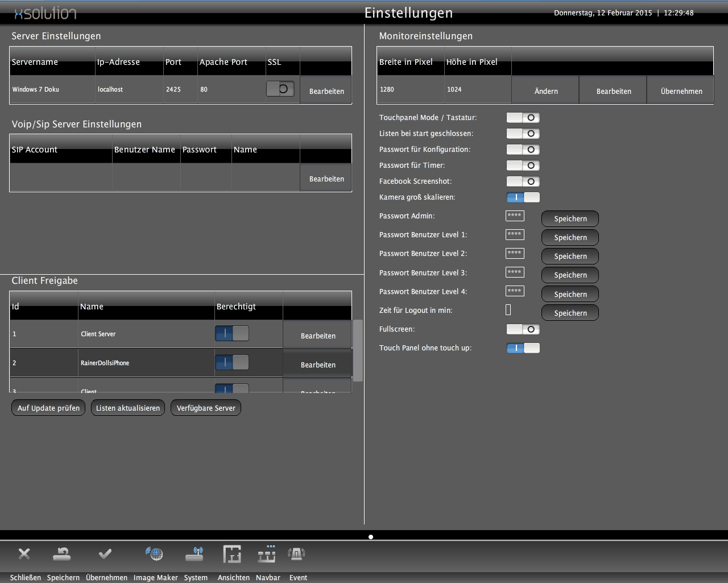Disable Kamera groß skalieren switch
The image size is (728, 583).
[523, 197]
